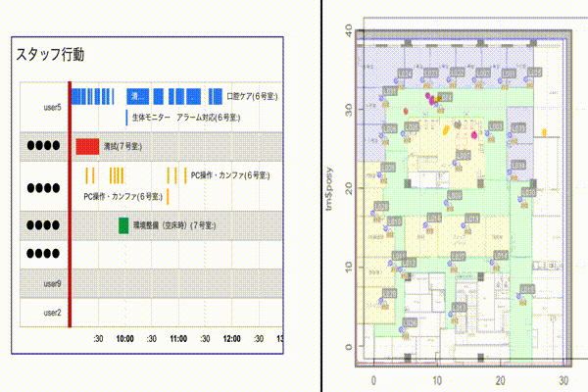
Task: Click the 30 tick label on the map's horizontal axis
Action: pos(563,380)
